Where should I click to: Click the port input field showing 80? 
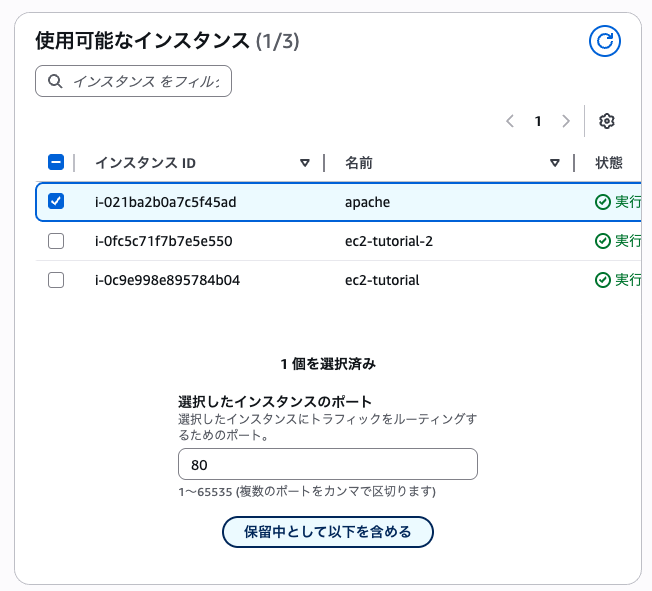(x=328, y=464)
